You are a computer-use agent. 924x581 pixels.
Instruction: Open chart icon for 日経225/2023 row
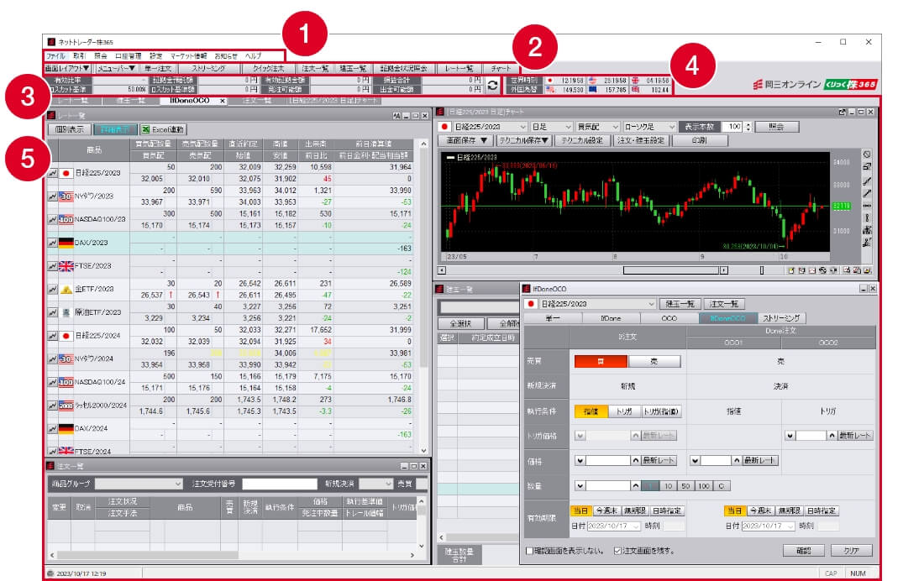click(x=52, y=173)
